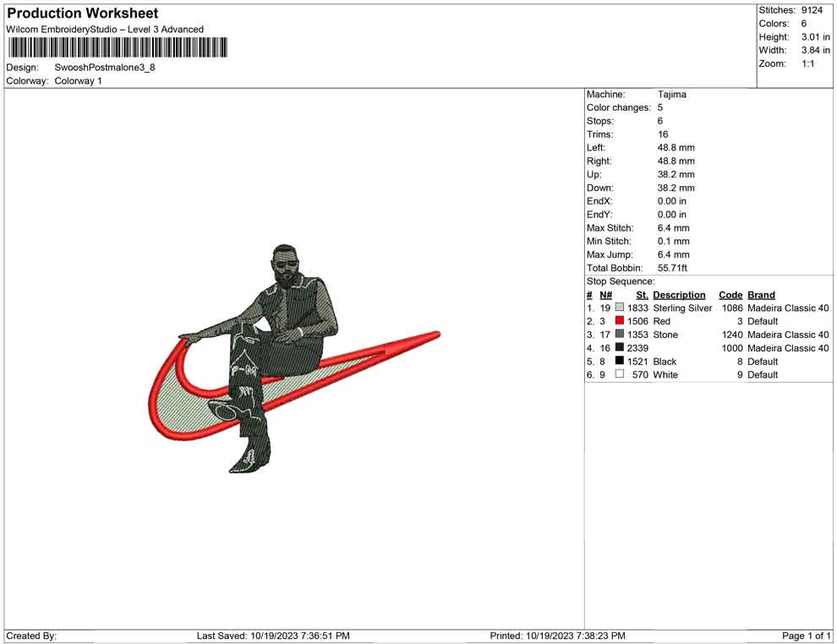Click the Width value '3.84 in'

pos(816,50)
